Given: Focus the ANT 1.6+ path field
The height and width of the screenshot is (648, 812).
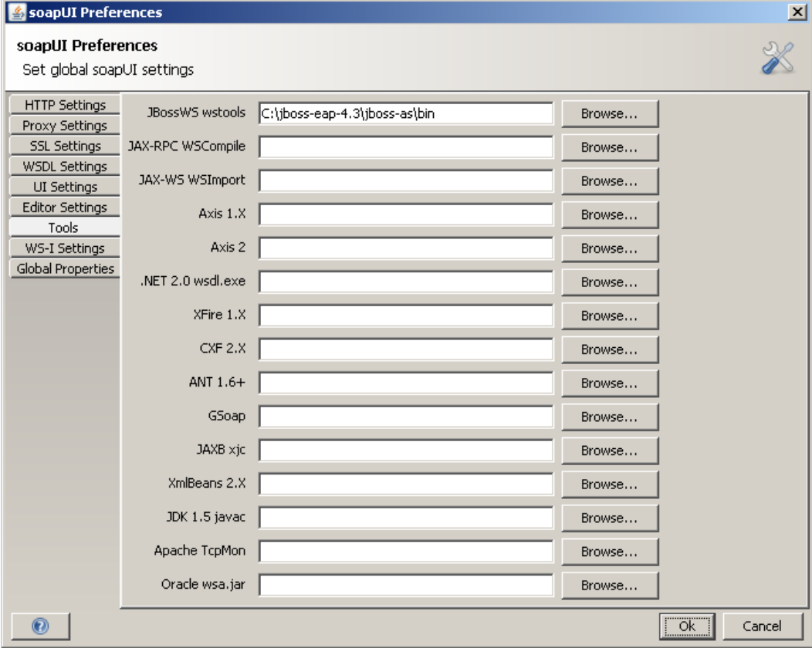Looking at the screenshot, I should [x=406, y=383].
